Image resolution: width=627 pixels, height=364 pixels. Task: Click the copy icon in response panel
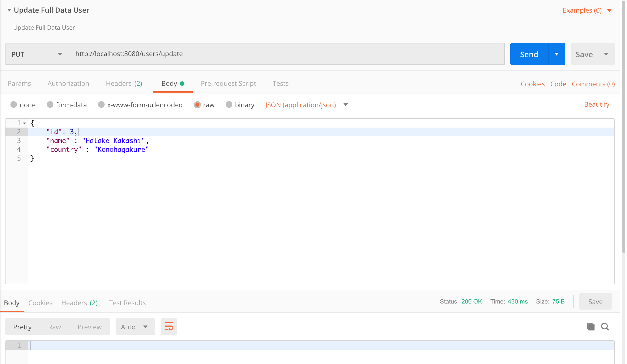click(x=591, y=327)
